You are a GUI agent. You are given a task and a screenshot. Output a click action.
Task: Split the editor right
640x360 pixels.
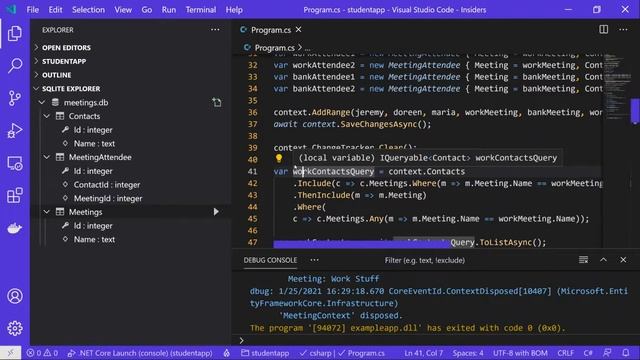(x=603, y=29)
